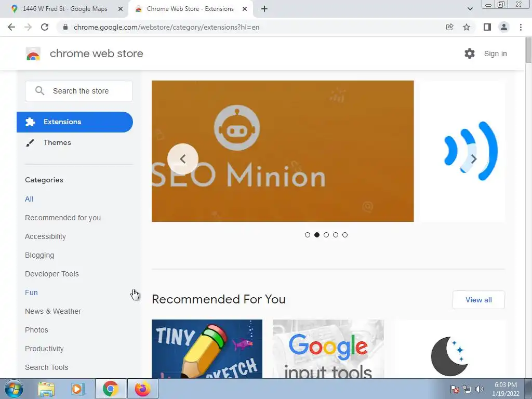Open Firefox from the taskbar

(x=142, y=389)
